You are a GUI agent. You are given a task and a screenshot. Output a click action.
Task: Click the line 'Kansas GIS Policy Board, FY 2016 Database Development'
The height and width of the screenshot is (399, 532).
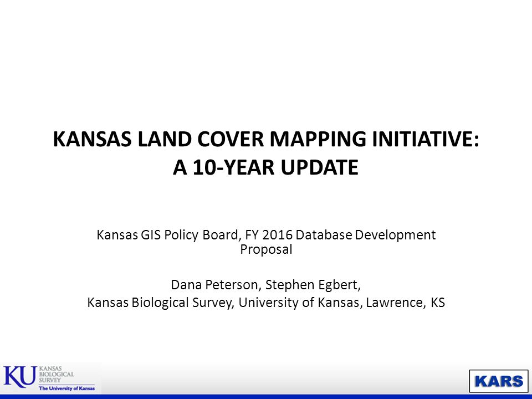pos(266,235)
